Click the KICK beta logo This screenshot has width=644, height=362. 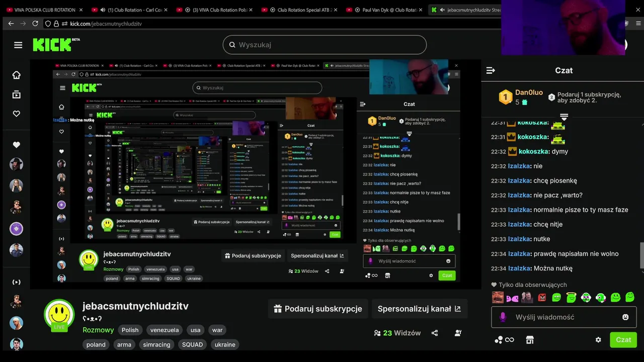56,44
